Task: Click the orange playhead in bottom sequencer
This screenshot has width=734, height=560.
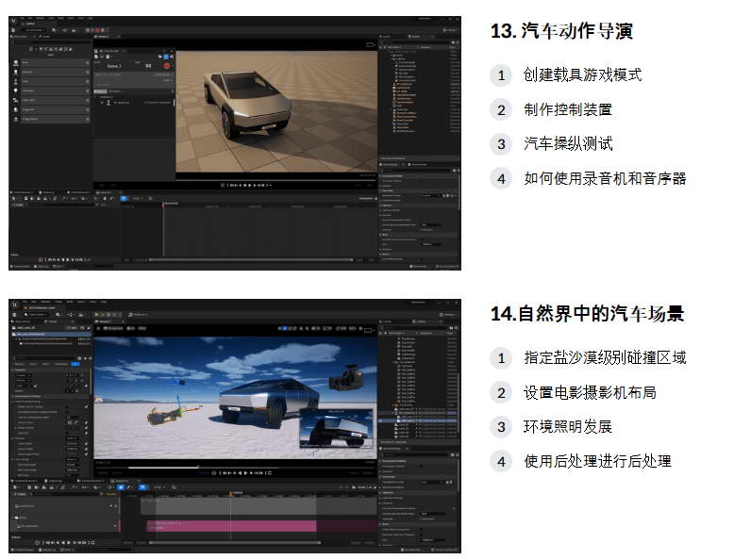Action: (x=231, y=494)
